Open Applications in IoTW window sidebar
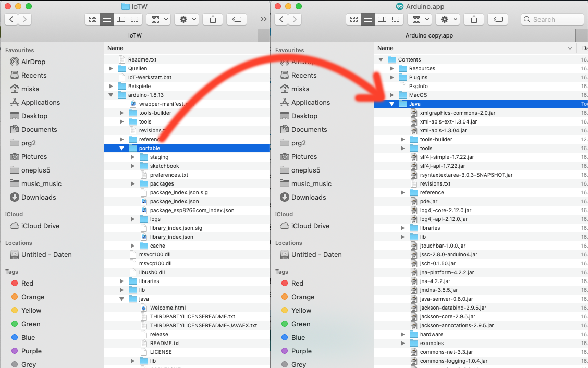Screen dimensions: 588x368 point(41,102)
